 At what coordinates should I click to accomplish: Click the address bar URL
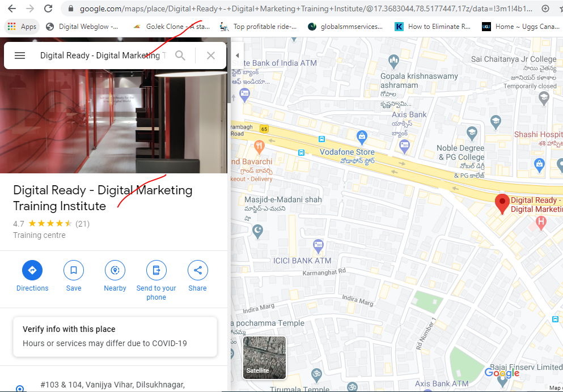(305, 8)
